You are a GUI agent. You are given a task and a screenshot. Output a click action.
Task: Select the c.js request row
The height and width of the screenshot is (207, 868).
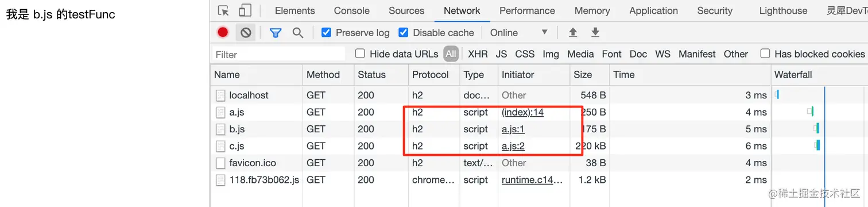pos(490,146)
